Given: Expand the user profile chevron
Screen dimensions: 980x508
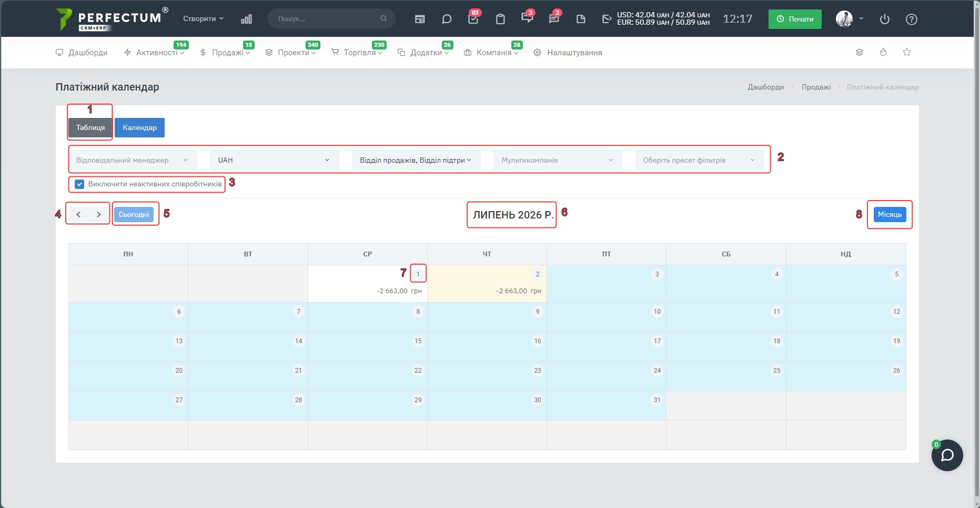Looking at the screenshot, I should 861,18.
